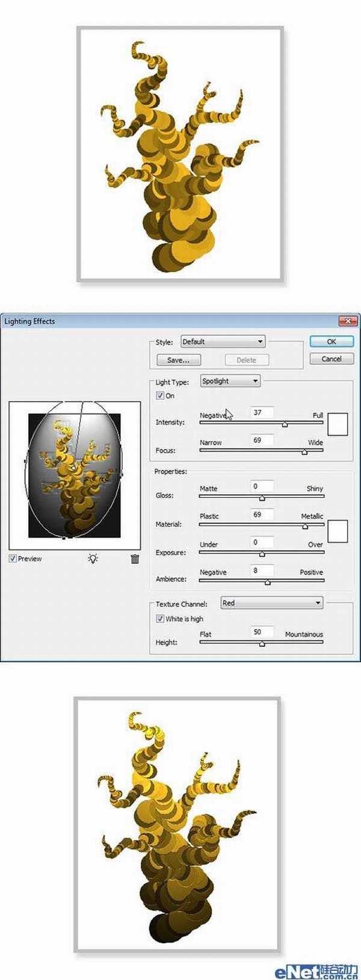
Task: Click the Save... style button
Action: (x=179, y=360)
